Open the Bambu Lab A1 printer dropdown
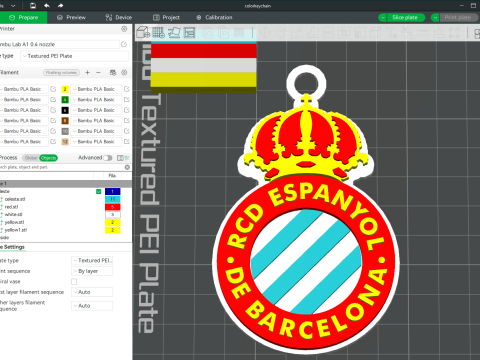Screen dimensions: 480x360 58,44
